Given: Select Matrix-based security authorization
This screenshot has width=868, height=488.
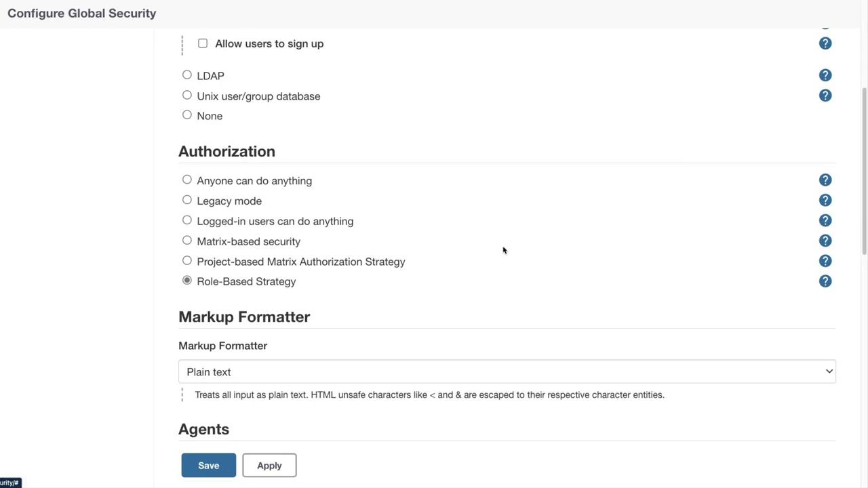Looking at the screenshot, I should click(187, 241).
